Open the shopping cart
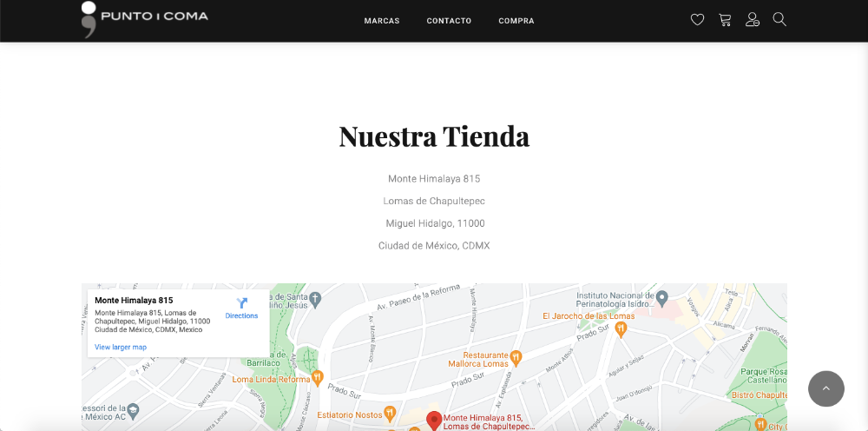 pyautogui.click(x=725, y=20)
